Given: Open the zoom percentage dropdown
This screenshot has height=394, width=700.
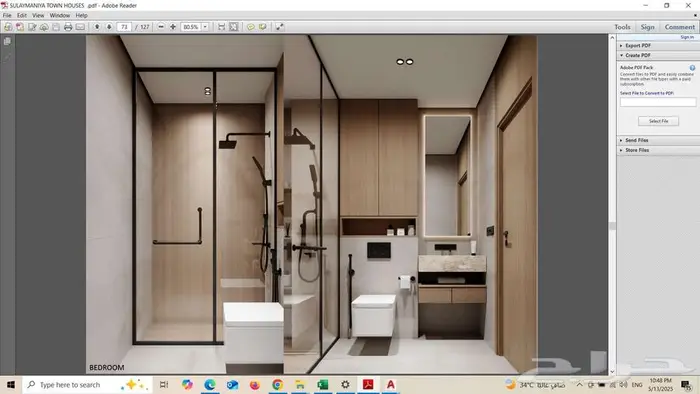Looking at the screenshot, I should (205, 27).
